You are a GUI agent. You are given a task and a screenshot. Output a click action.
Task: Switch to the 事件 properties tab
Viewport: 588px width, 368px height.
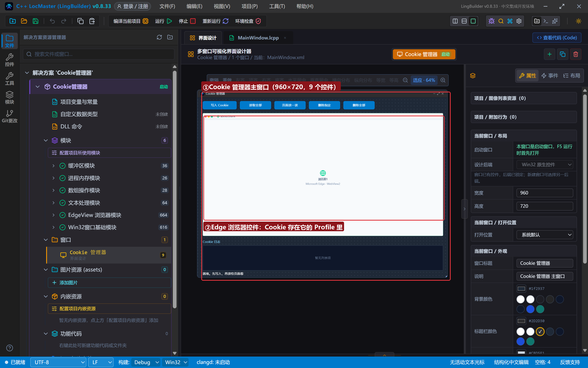(550, 76)
